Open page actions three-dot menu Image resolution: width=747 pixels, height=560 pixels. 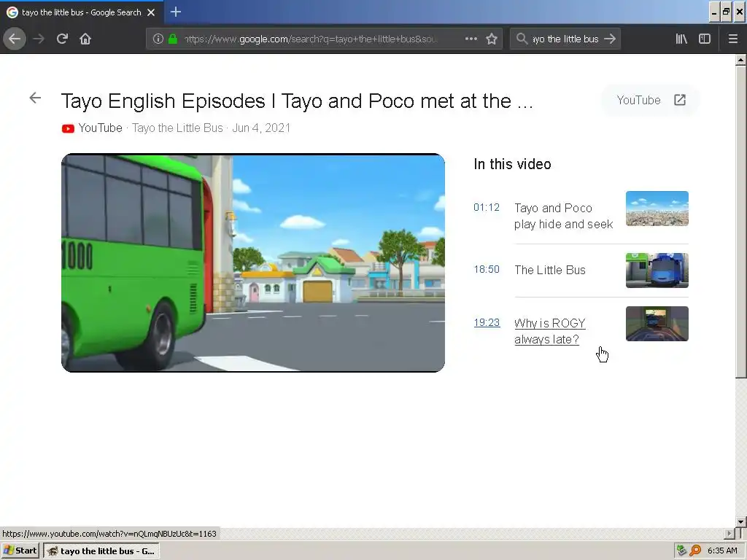pyautogui.click(x=471, y=39)
